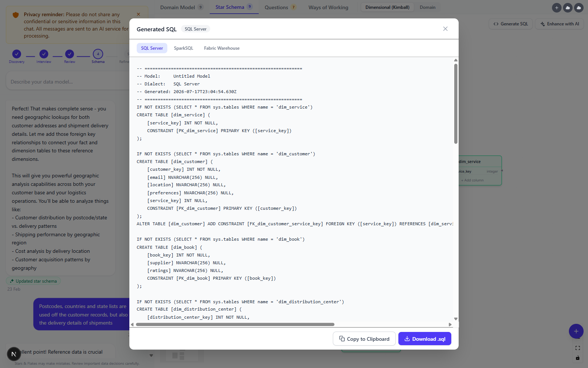The height and width of the screenshot is (368, 588).
Task: Click the scroll-up arrow of the code pane
Action: point(456,60)
